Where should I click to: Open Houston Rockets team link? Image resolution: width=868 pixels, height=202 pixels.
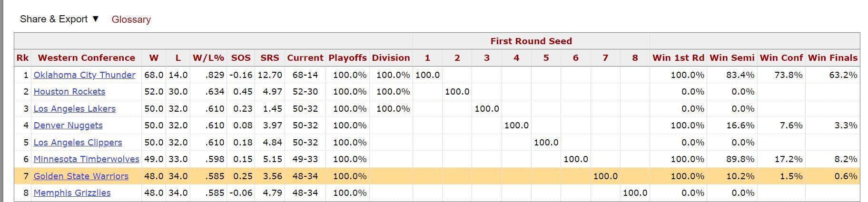pyautogui.click(x=69, y=92)
